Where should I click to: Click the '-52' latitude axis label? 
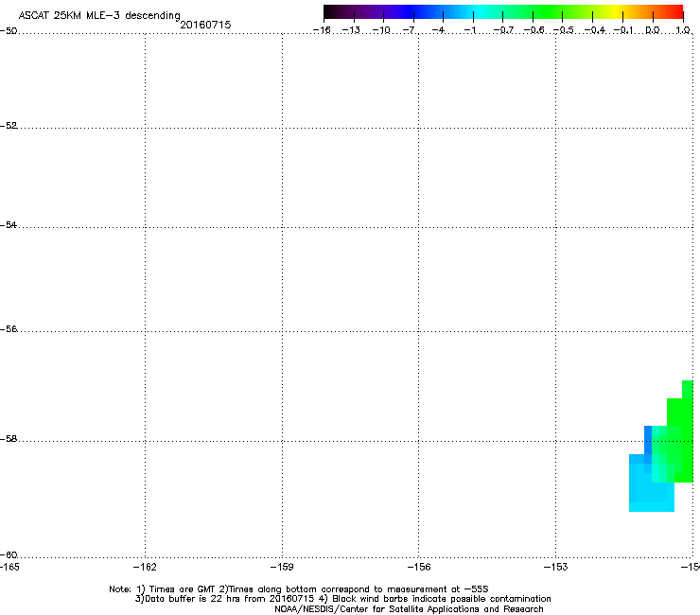coord(9,126)
